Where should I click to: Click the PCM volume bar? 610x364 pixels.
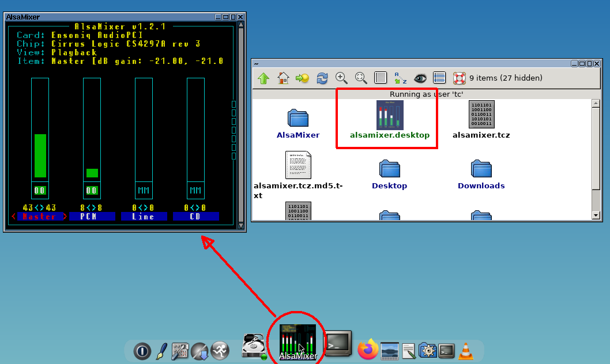pos(92,130)
